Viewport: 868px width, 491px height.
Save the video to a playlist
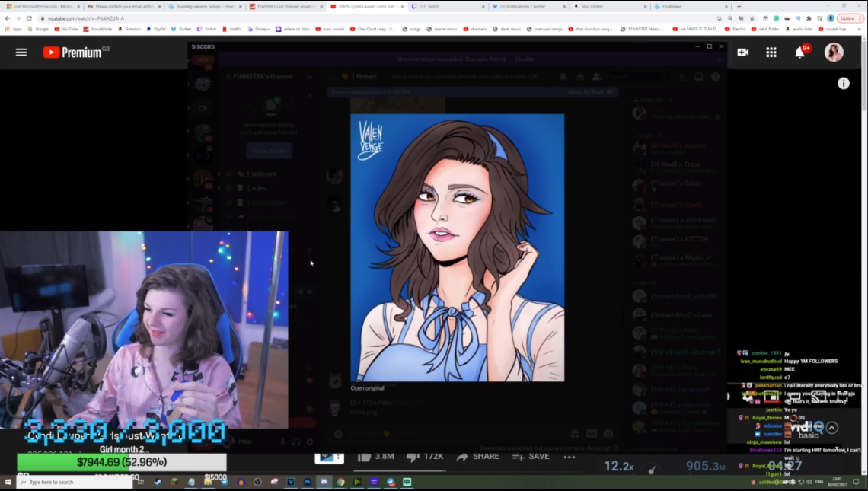tap(531, 457)
